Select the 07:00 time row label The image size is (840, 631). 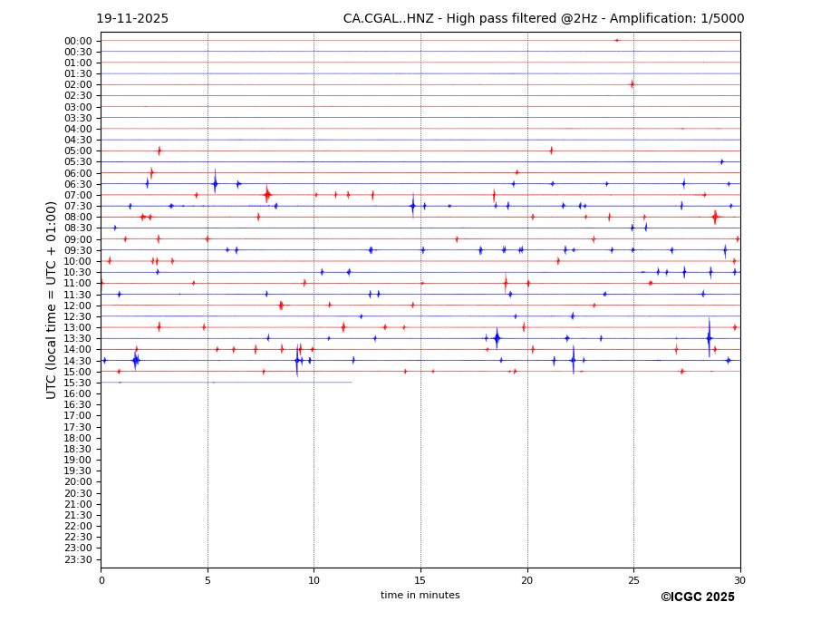[x=78, y=195]
